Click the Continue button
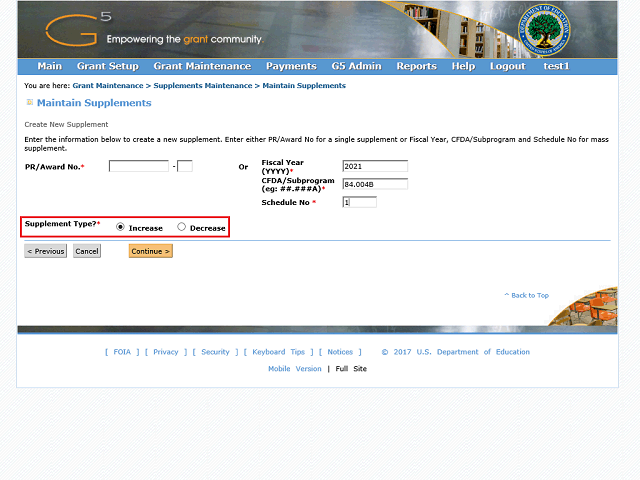This screenshot has height=480, width=640. [151, 251]
